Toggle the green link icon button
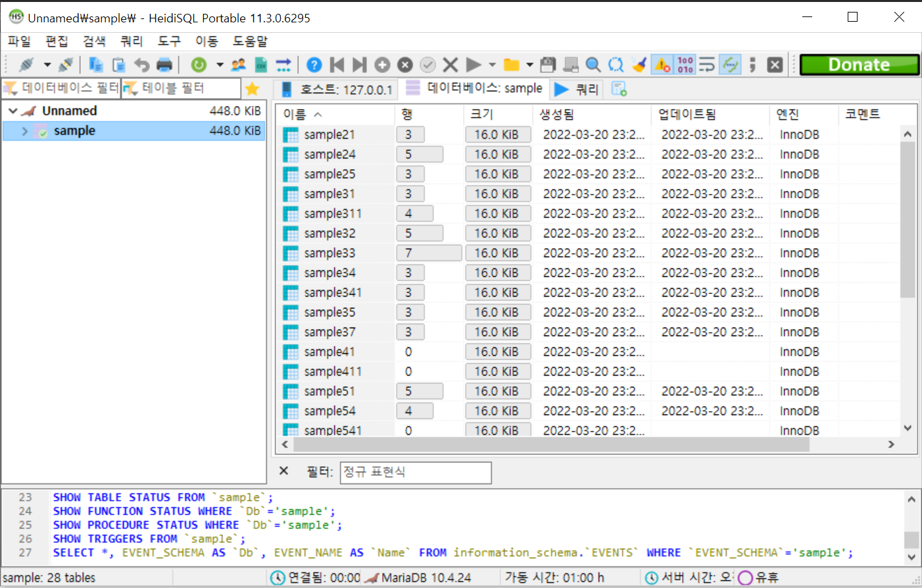 click(x=730, y=64)
